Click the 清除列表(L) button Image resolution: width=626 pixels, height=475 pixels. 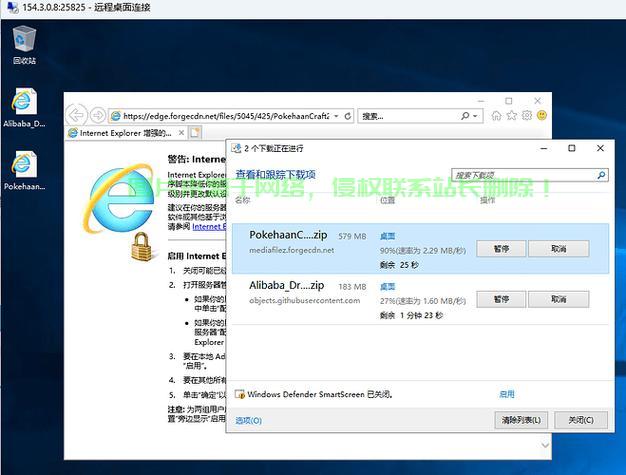coord(521,420)
